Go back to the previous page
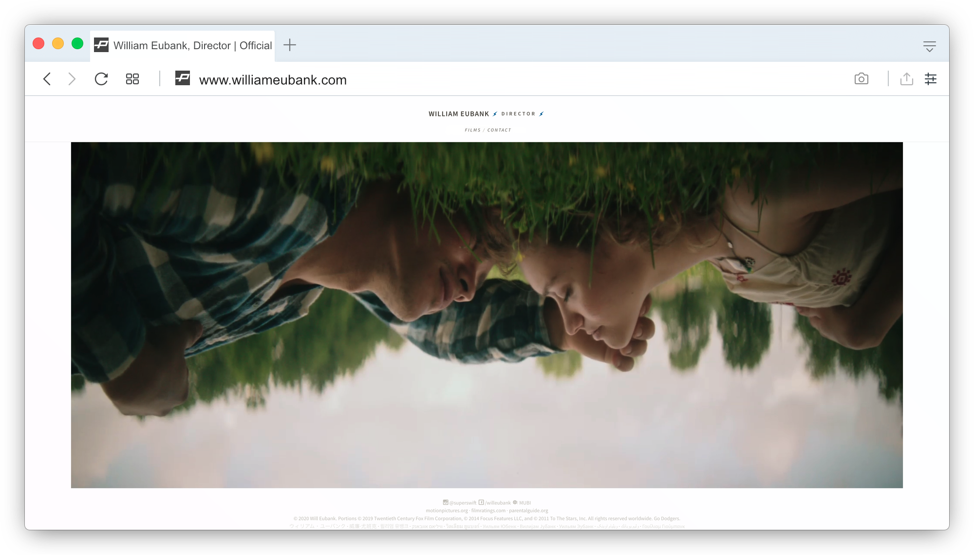 [x=47, y=79]
